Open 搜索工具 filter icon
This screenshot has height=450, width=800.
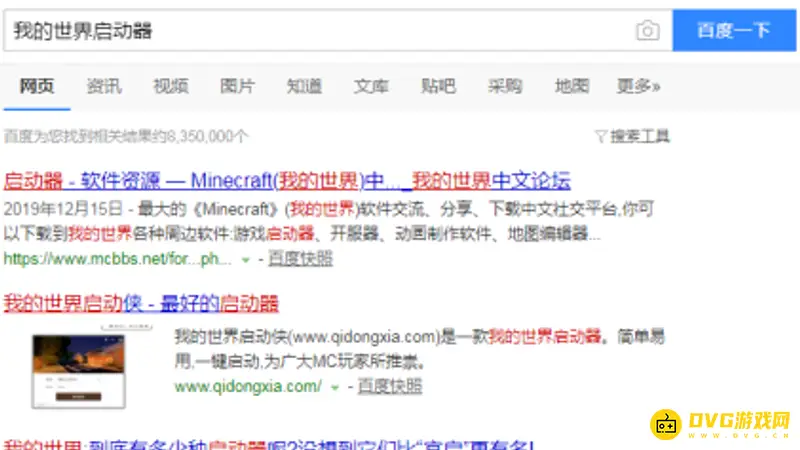(x=600, y=136)
